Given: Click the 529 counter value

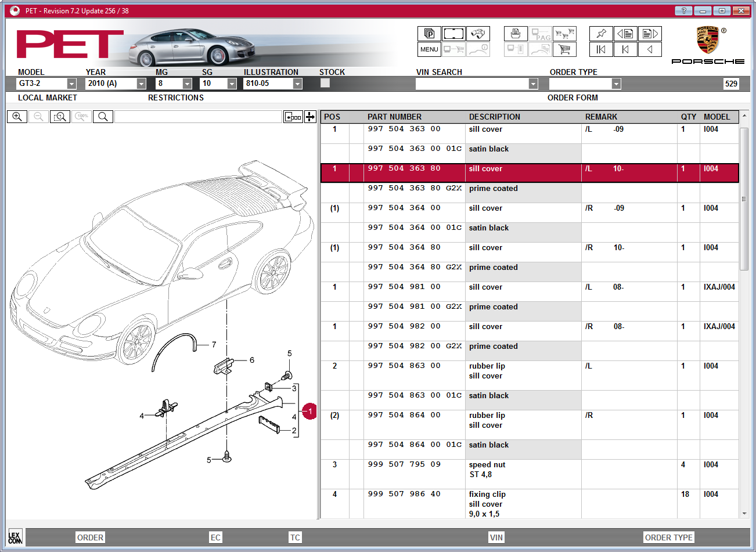Looking at the screenshot, I should pos(731,84).
